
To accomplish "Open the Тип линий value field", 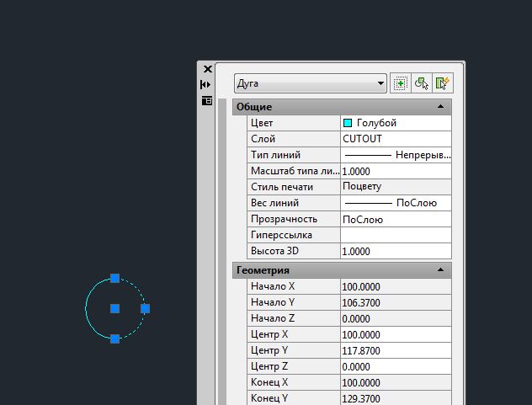I will [x=396, y=155].
